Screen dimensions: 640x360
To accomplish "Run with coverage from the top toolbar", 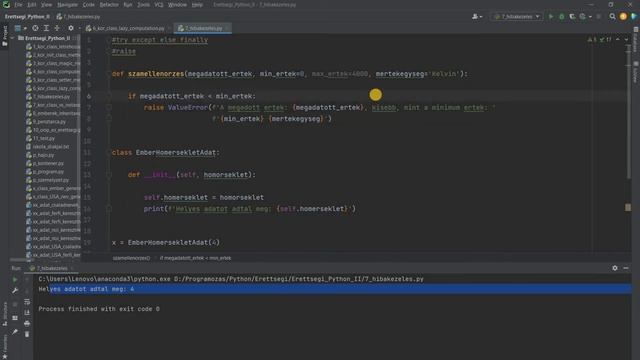I will (x=572, y=17).
